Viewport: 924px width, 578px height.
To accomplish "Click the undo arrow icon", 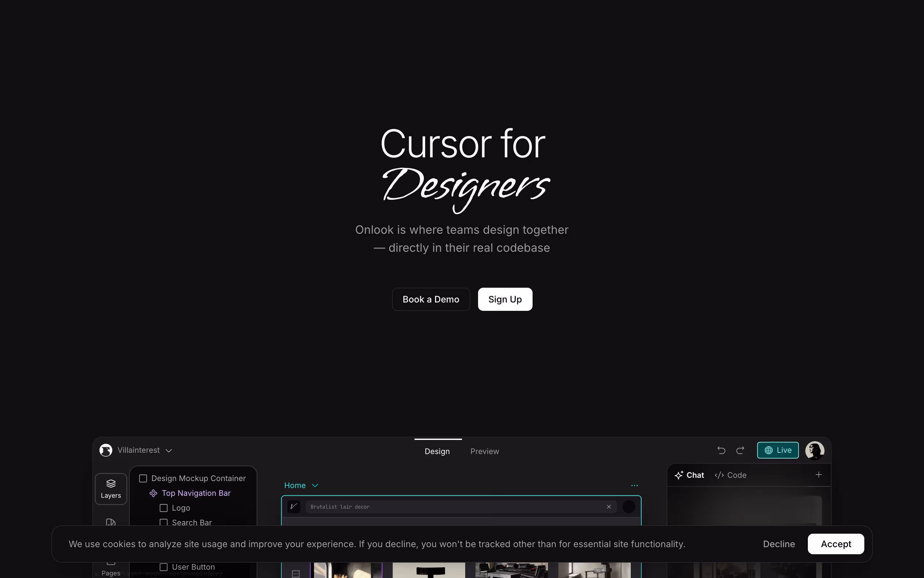I will [721, 450].
